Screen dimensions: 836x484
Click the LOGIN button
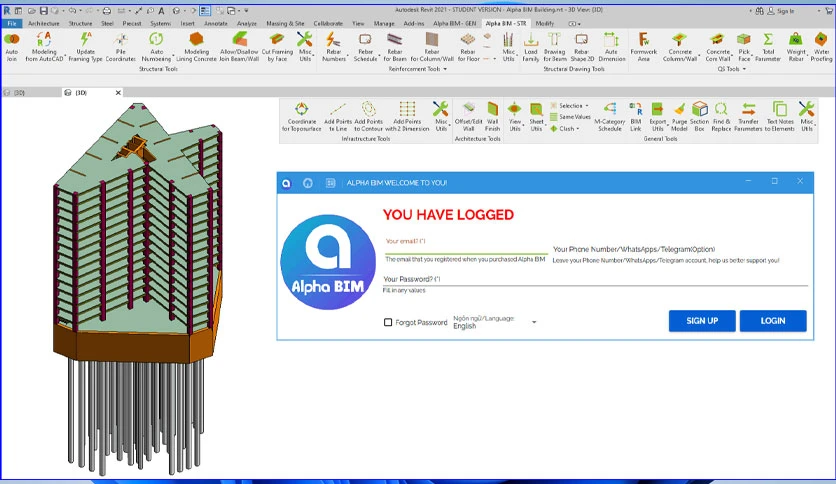773,321
